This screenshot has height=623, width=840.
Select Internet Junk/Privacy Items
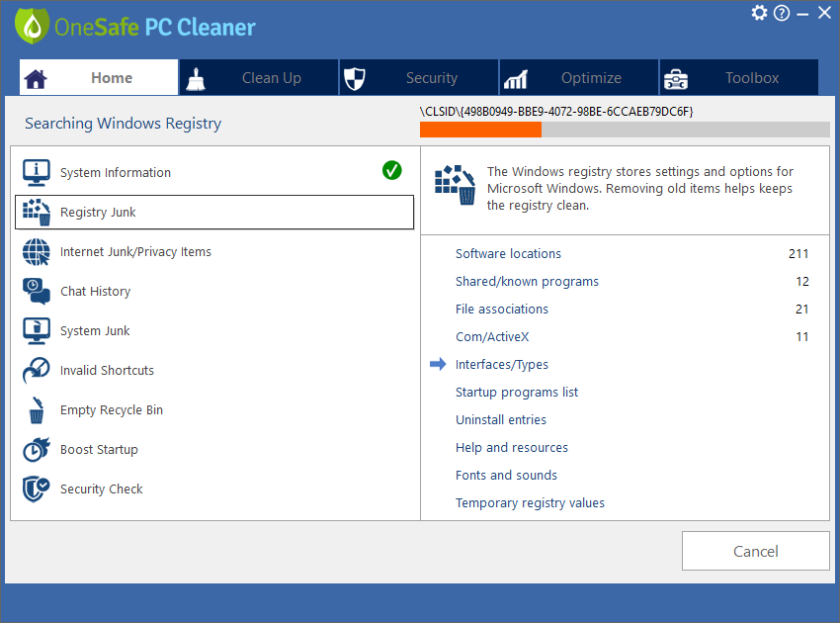214,252
